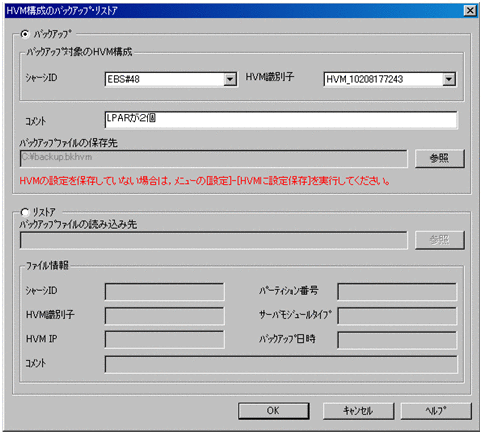This screenshot has height=436, width=483.
Task: Click the バックアップファイルの保存先 label
Action: [69, 143]
